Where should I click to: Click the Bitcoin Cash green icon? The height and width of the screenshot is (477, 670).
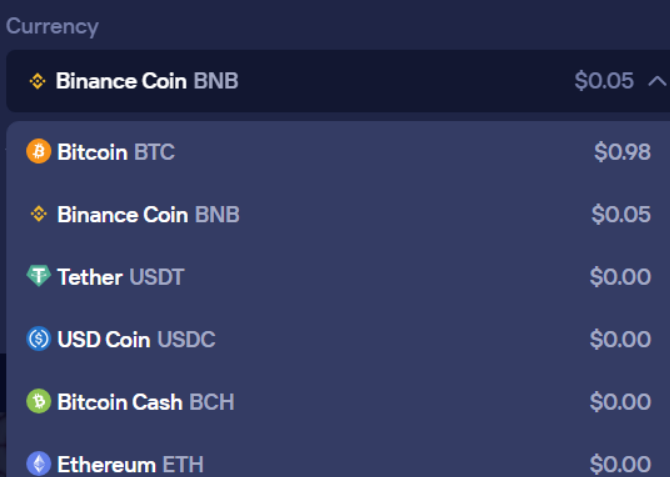click(x=38, y=402)
